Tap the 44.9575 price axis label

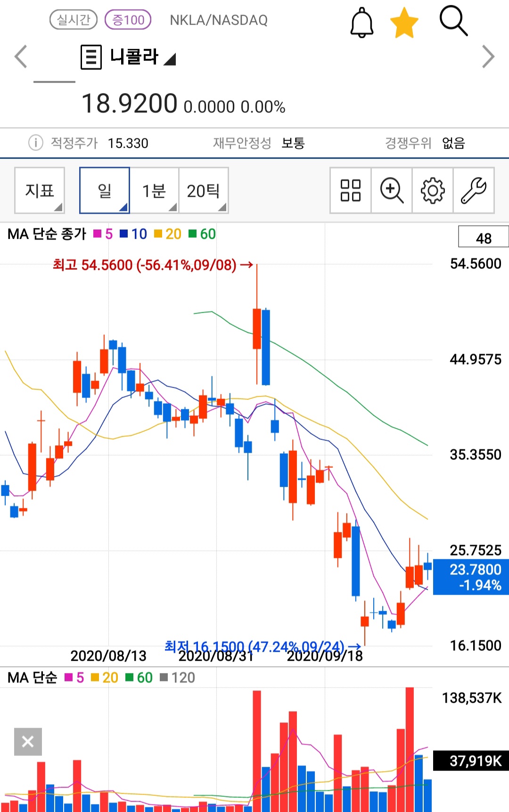click(476, 359)
